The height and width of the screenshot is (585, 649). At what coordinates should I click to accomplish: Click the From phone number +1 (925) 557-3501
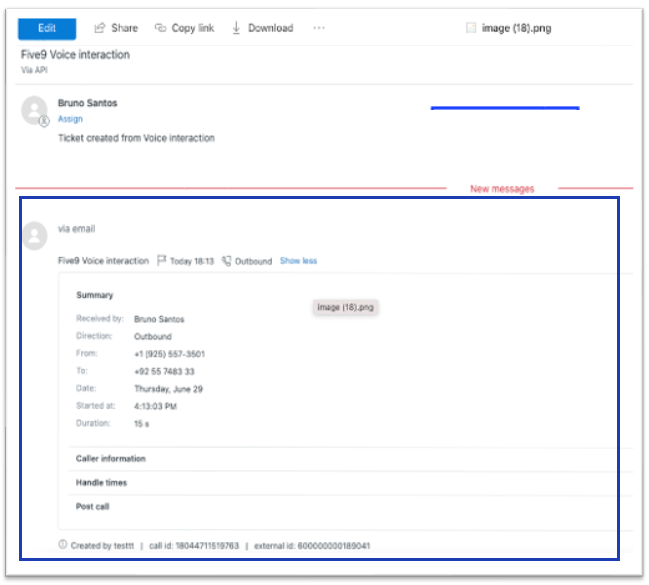pyautogui.click(x=170, y=354)
